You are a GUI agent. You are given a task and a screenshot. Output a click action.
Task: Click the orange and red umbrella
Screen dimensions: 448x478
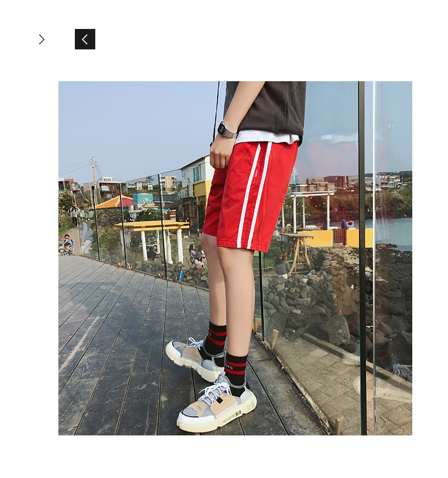tap(114, 203)
